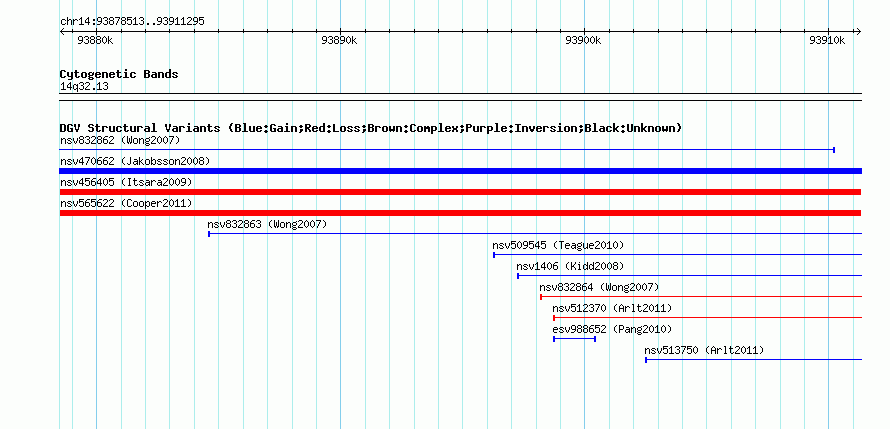Click the 93900k ruler tick label
Viewport: 890px width, 429px height.
(583, 40)
